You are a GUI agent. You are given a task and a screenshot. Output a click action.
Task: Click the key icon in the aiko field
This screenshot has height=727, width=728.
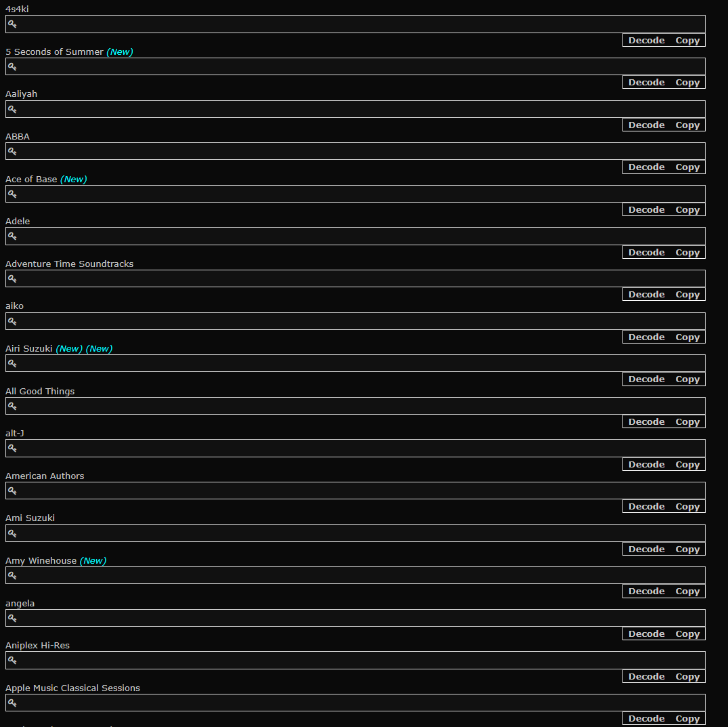point(13,321)
